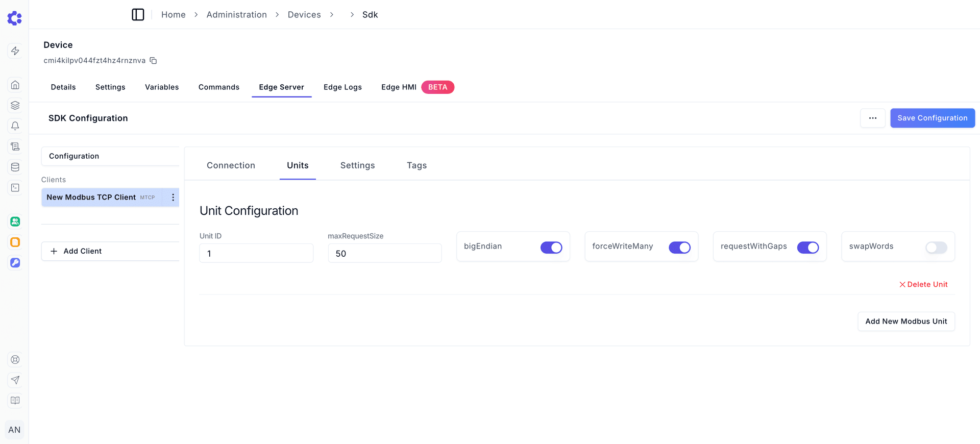
Task: Copy the device ID with the copy icon
Action: pyautogui.click(x=153, y=61)
